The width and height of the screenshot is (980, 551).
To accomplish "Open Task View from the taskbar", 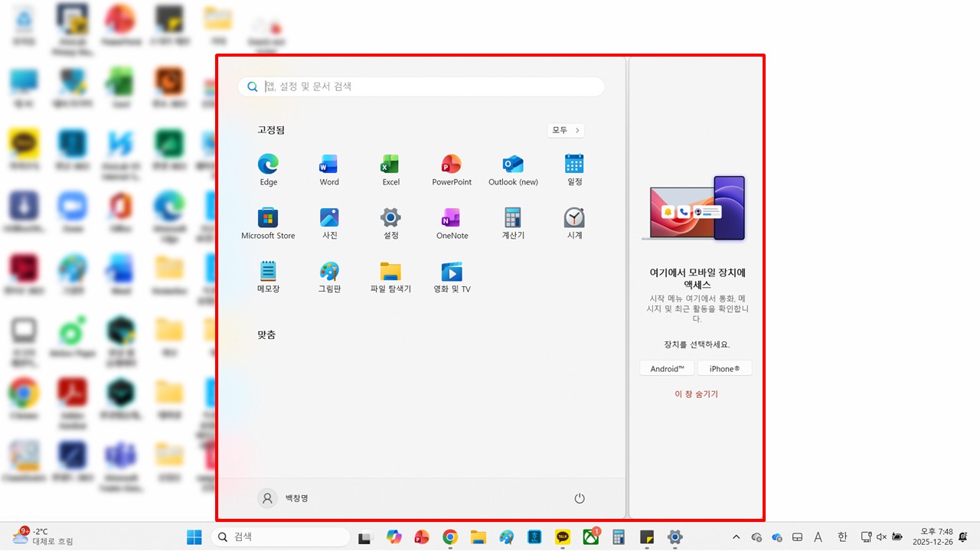I will pyautogui.click(x=364, y=537).
